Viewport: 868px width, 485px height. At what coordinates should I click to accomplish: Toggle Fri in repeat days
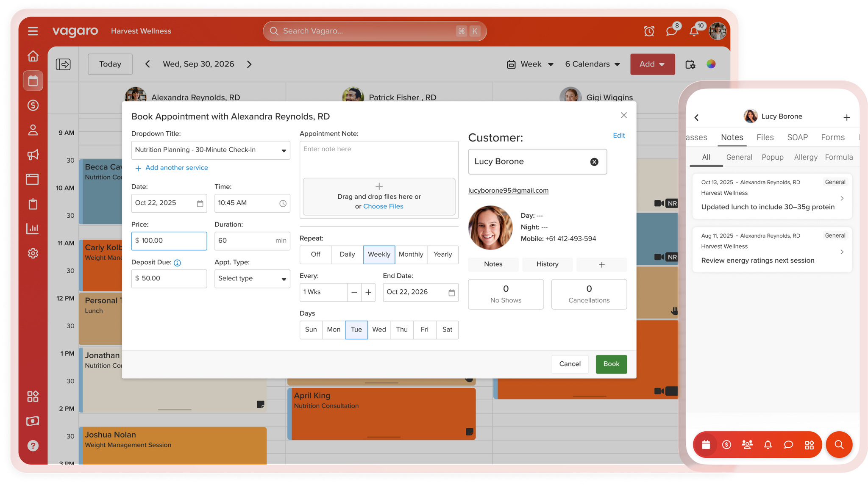(425, 330)
